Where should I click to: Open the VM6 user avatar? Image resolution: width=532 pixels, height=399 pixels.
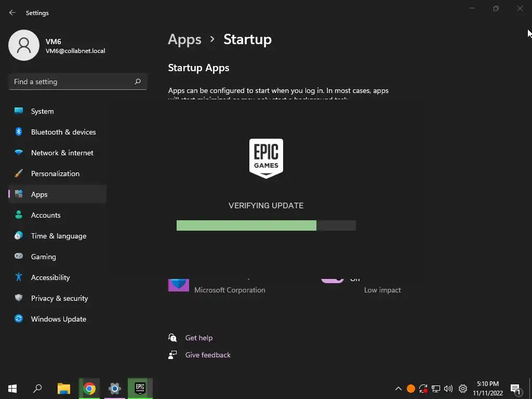[24, 45]
